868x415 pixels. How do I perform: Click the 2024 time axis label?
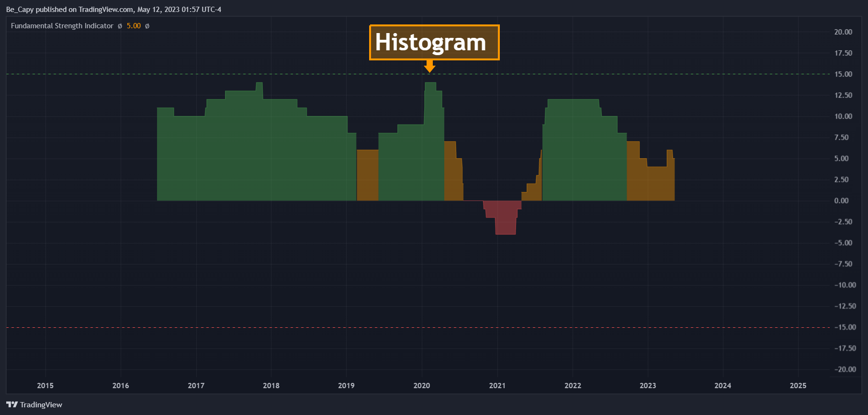(723, 386)
